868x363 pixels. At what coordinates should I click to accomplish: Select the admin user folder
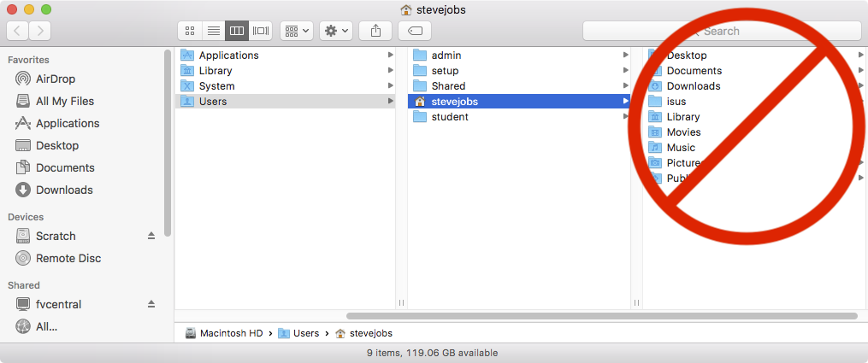519,56
